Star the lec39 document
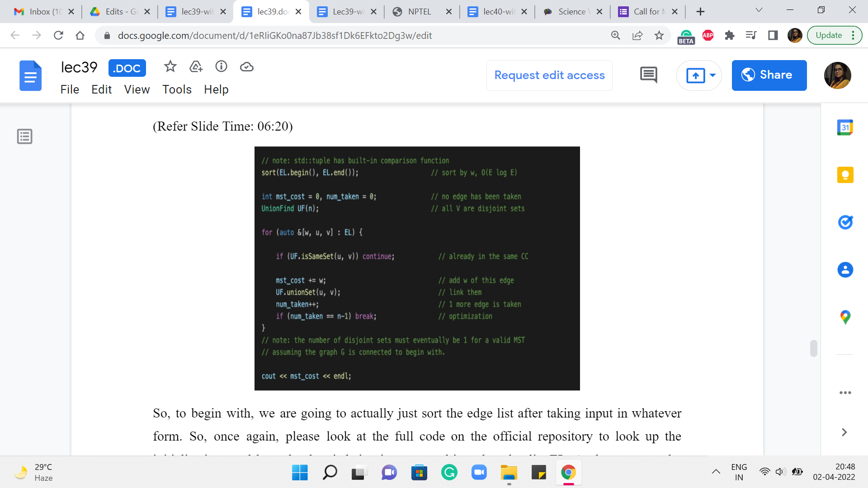This screenshot has height=488, width=868. (x=170, y=67)
